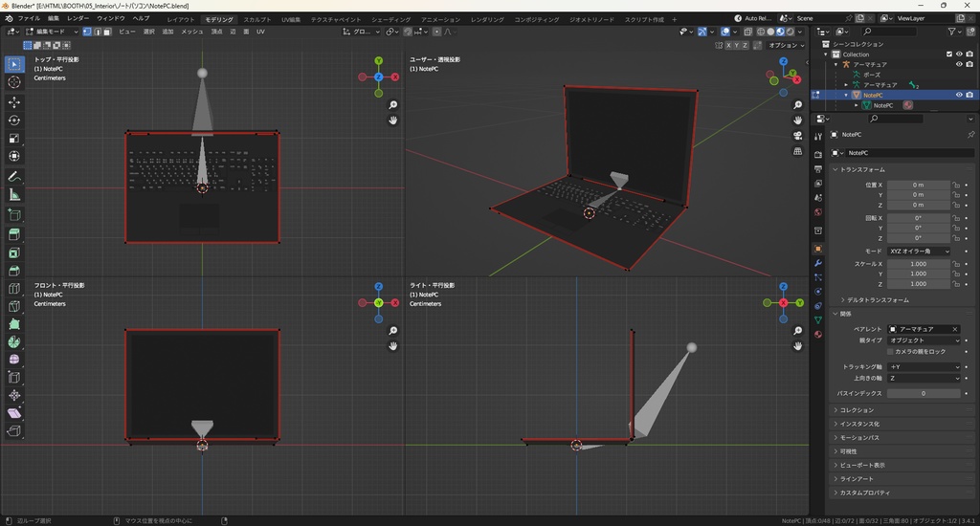This screenshot has height=526, width=980.
Task: Open the ファイル menu
Action: pos(29,18)
